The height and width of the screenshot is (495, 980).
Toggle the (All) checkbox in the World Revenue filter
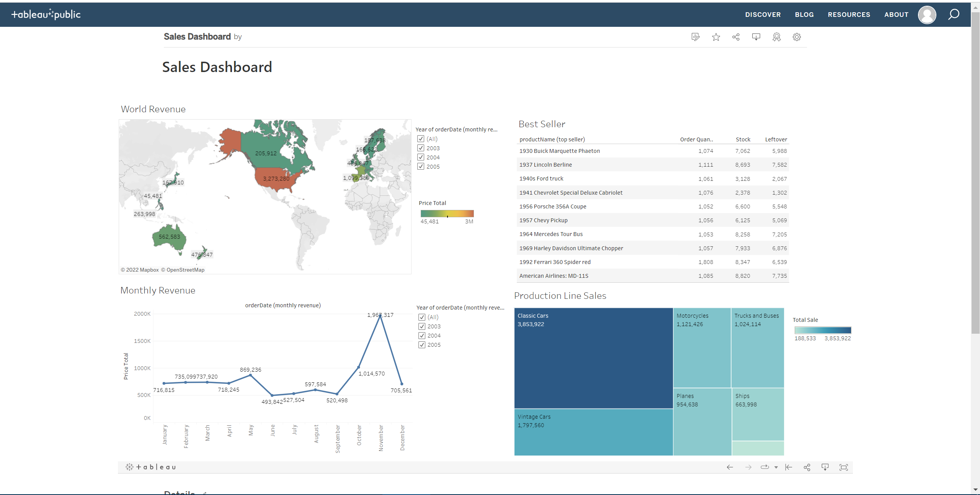click(421, 139)
